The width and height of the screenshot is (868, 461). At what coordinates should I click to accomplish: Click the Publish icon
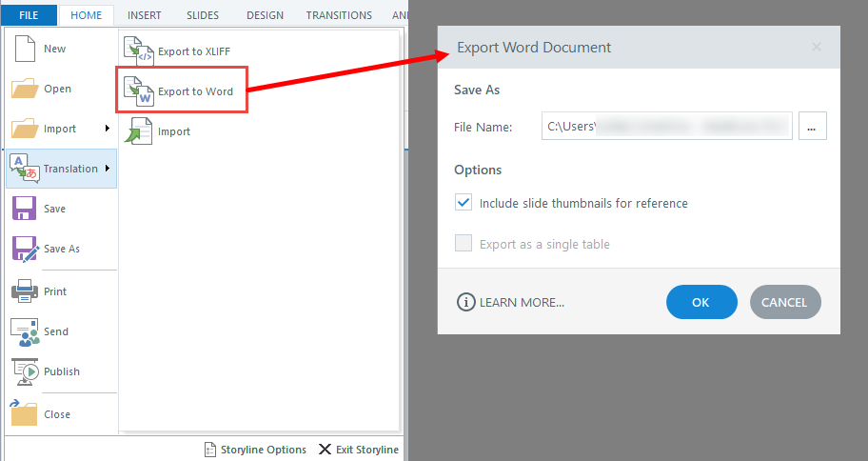pyautogui.click(x=25, y=371)
